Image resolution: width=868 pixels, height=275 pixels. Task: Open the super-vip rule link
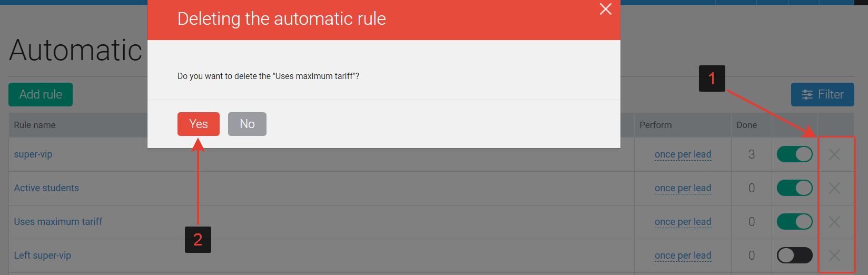click(33, 154)
